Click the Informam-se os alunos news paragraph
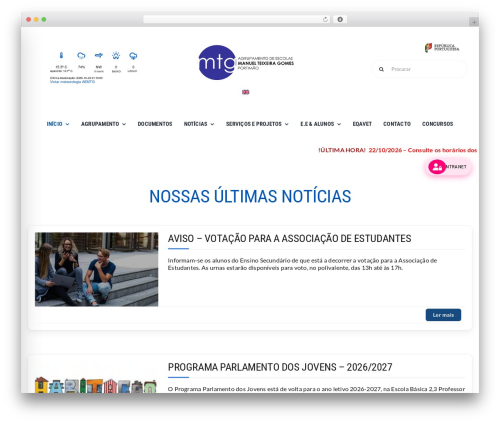500x423 pixels. 302,264
